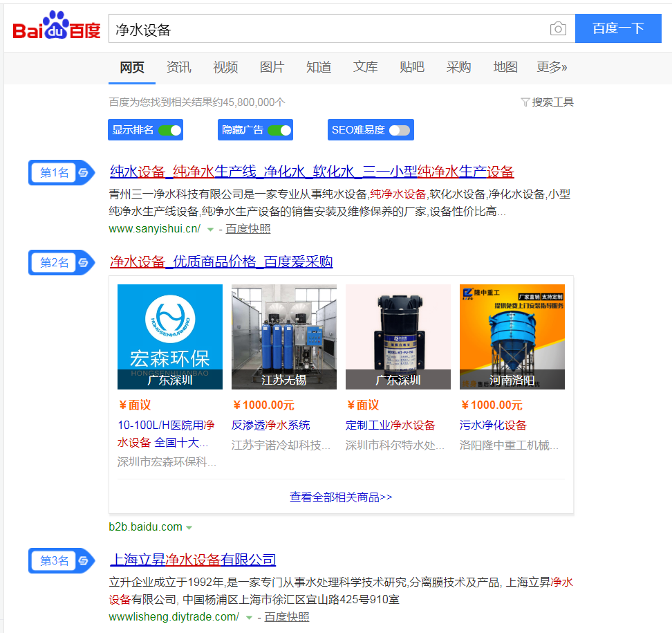Open the 河南洛阳 blue tank thumbnail
This screenshot has height=633, width=672.
tap(512, 337)
